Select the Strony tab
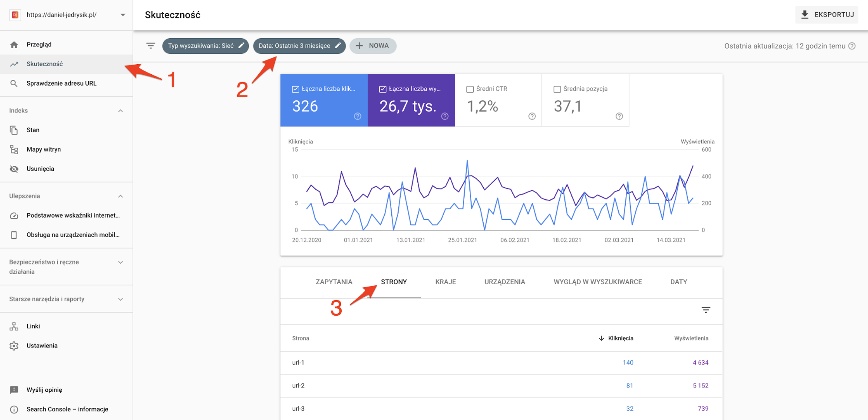 (394, 282)
